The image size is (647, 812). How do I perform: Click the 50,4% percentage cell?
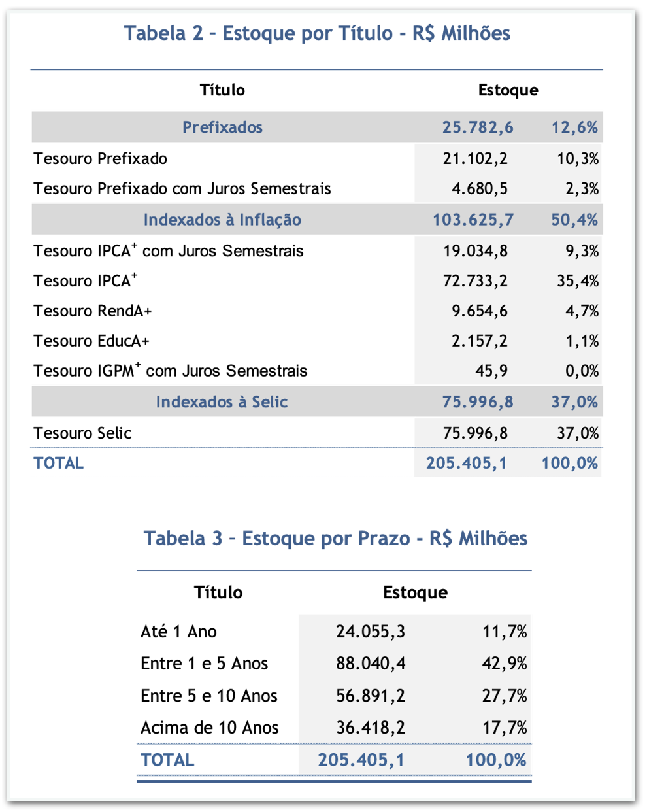coord(574,220)
